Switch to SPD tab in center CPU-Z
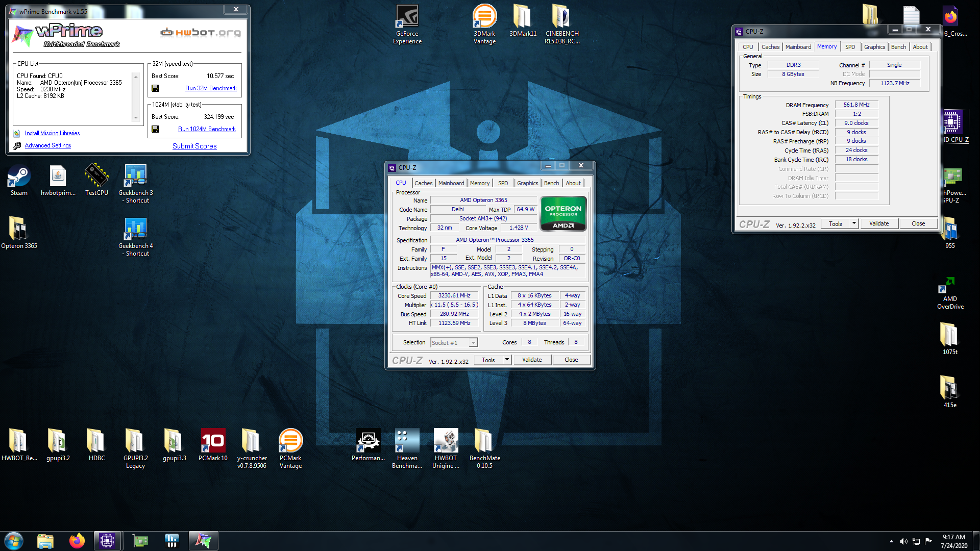 pos(503,183)
